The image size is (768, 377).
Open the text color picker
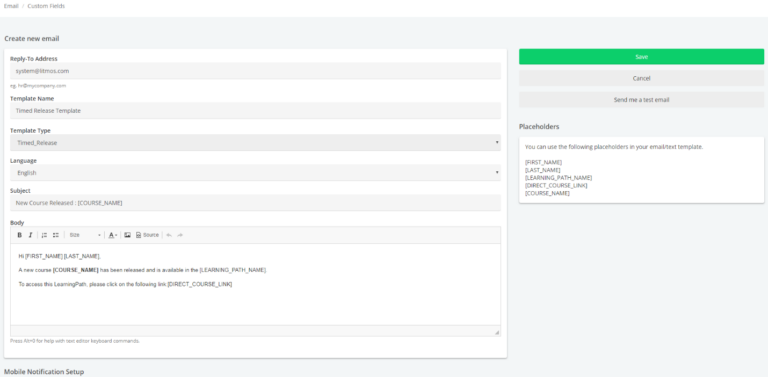[x=113, y=235]
